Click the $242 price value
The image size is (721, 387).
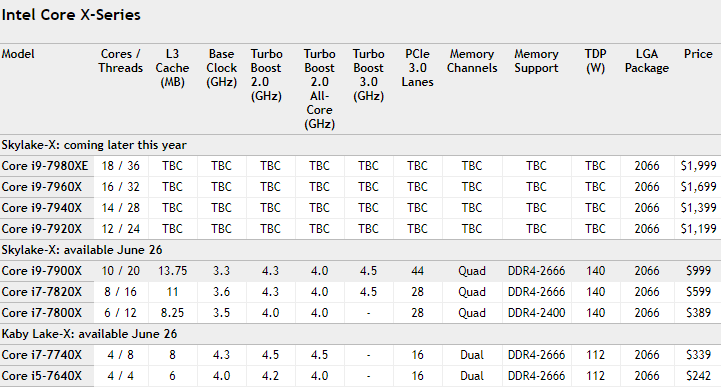pyautogui.click(x=698, y=376)
